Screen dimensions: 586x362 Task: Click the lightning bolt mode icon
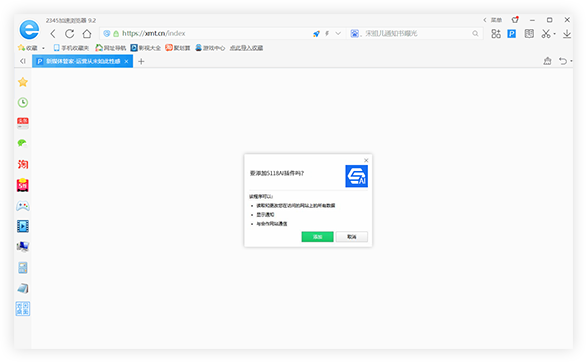click(x=327, y=34)
